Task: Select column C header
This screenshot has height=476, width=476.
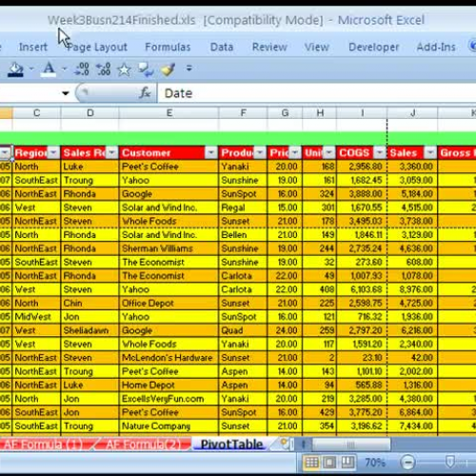Action: (37, 113)
